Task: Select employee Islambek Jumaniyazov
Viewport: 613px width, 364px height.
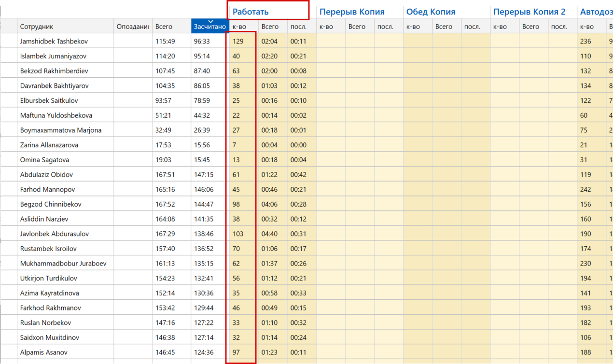Action: click(x=54, y=56)
